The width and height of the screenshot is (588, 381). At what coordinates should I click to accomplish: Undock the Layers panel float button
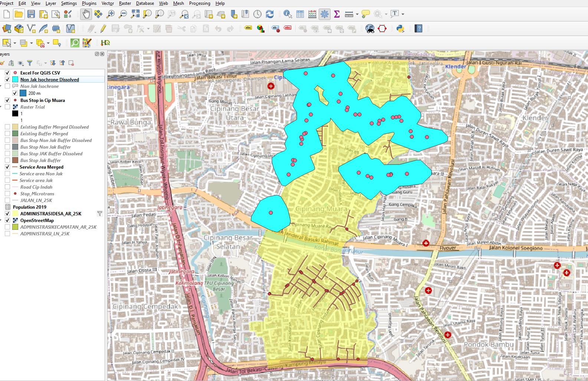[x=97, y=54]
